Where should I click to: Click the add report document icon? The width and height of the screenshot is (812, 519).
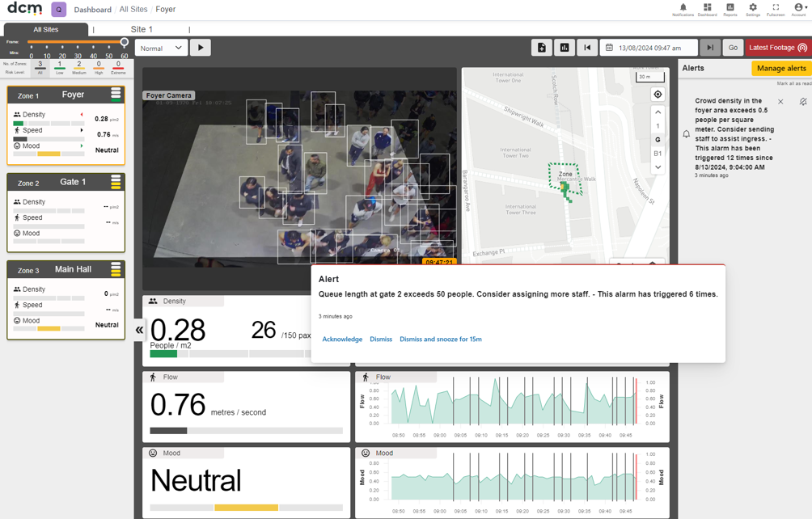pyautogui.click(x=542, y=48)
